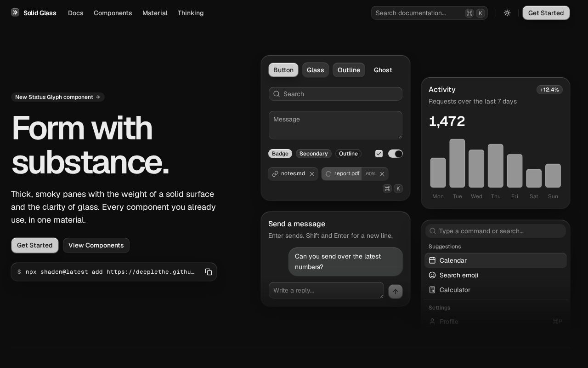Click the Tue bar in Activity chart
Viewport: 588px width, 368px height.
coord(458,163)
